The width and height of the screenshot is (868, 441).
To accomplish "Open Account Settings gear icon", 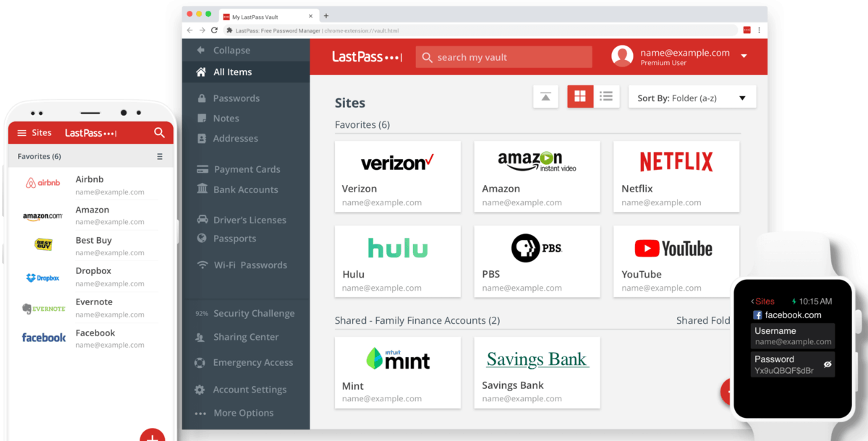I will (200, 390).
